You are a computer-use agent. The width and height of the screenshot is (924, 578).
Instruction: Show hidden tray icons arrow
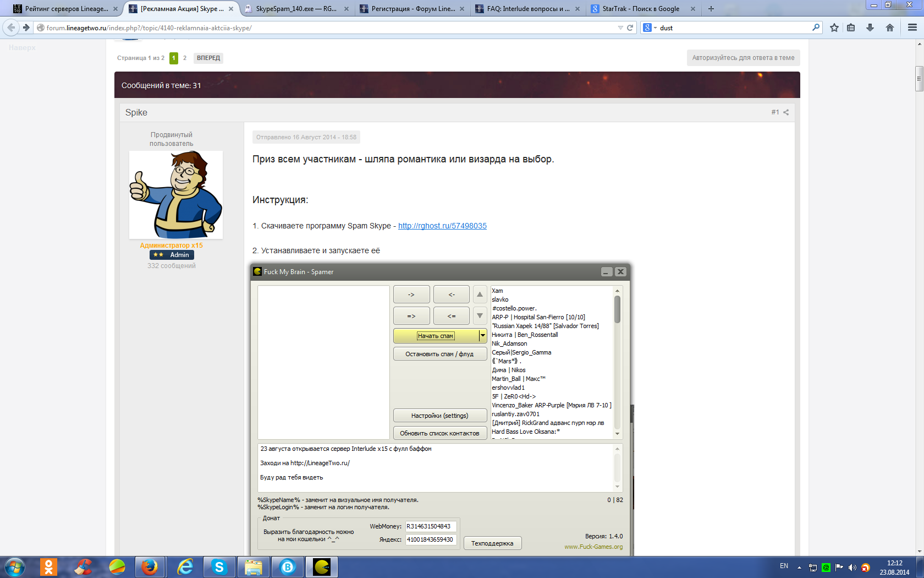point(799,568)
